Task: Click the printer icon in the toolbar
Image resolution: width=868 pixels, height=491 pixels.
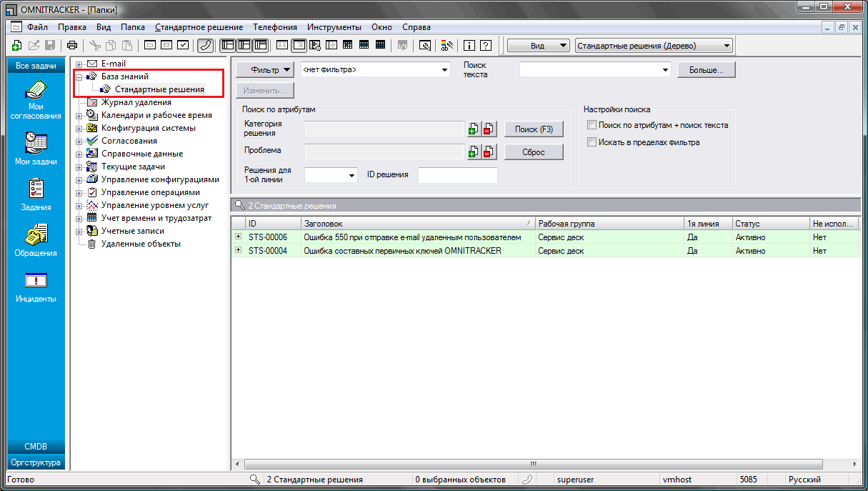Action: [72, 46]
